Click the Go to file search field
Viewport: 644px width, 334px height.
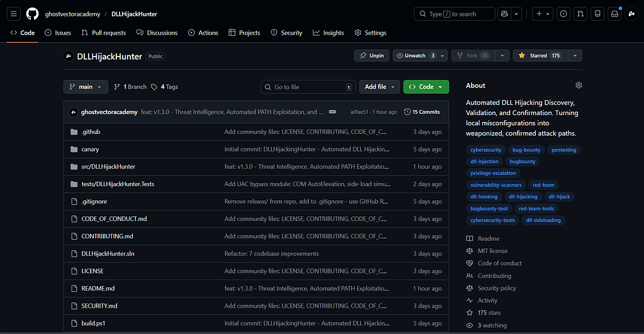(x=308, y=87)
